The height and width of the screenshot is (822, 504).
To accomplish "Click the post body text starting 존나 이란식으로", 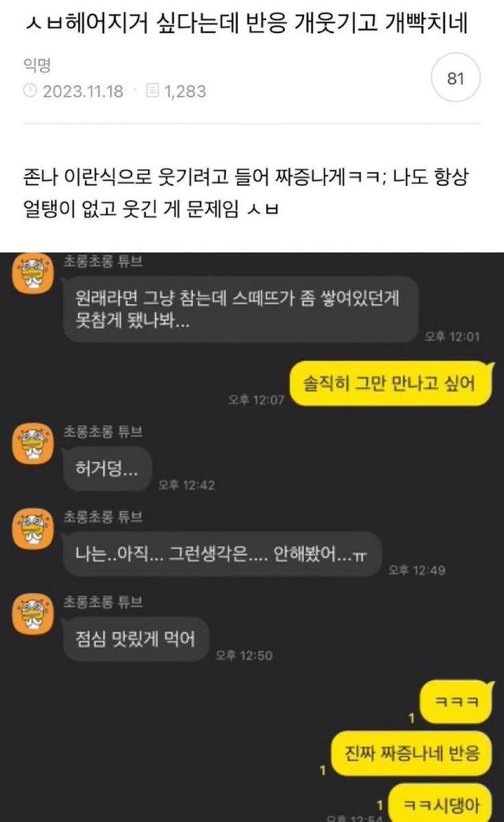I will tap(246, 193).
